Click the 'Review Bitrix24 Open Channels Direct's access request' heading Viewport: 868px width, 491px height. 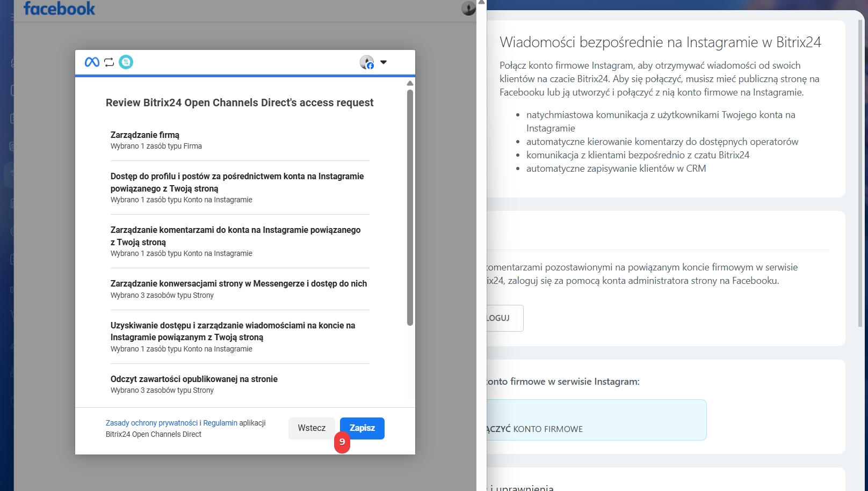(240, 102)
